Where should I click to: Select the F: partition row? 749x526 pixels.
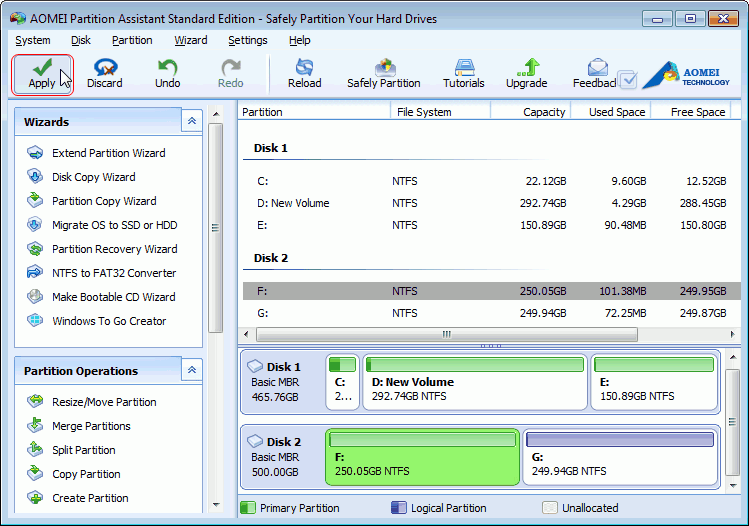click(492, 291)
